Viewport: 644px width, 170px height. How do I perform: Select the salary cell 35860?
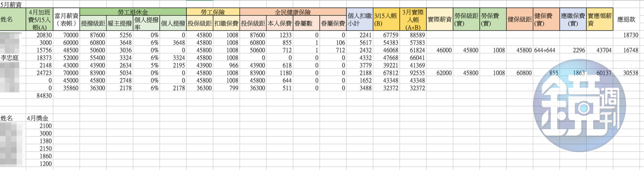coord(66,88)
